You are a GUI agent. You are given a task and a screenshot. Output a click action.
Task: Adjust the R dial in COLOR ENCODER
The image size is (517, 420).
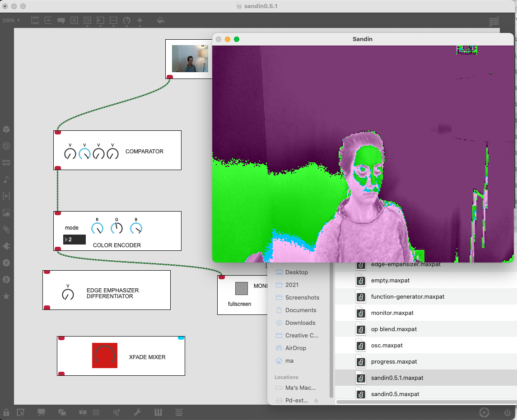[97, 228]
